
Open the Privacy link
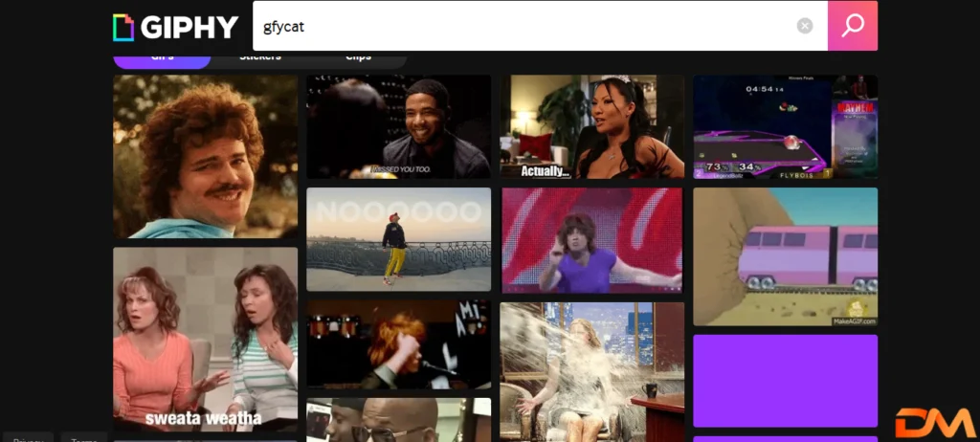point(27,439)
